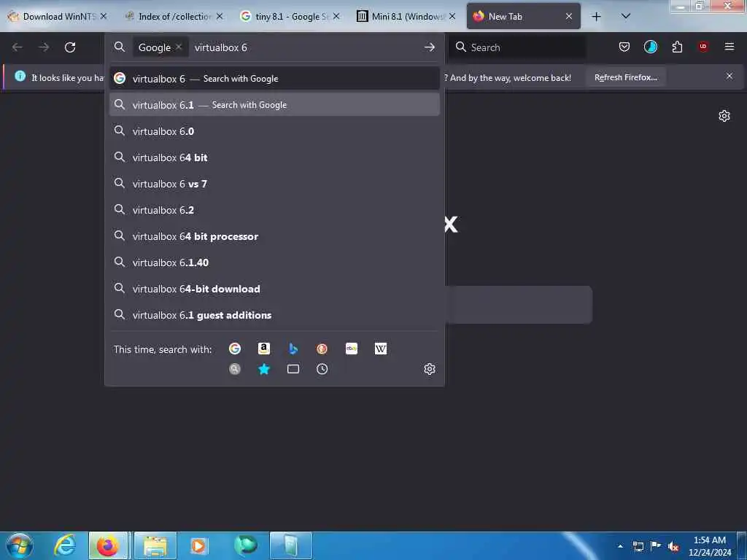Viewport: 747px width, 560px height.
Task: Open the pale green taskbar window
Action: tap(291, 546)
